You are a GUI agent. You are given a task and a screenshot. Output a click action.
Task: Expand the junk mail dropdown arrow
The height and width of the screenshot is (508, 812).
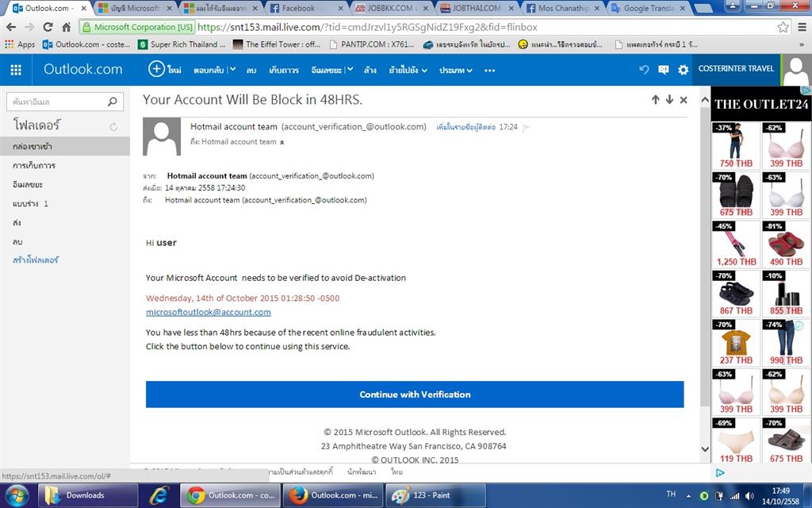pos(350,70)
